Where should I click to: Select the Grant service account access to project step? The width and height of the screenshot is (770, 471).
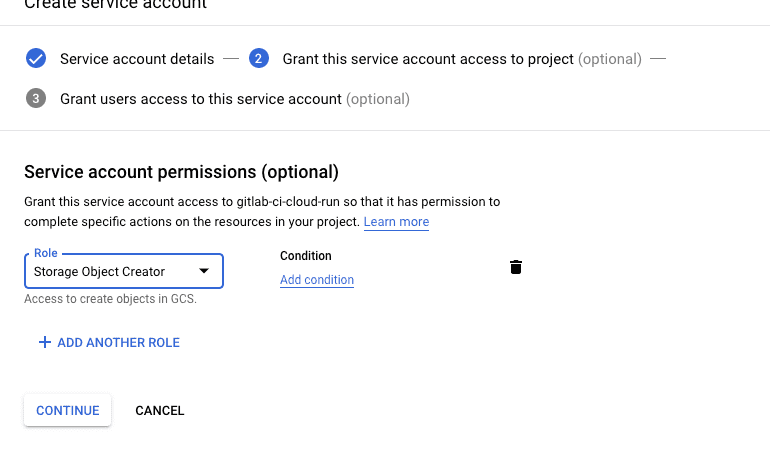(428, 59)
